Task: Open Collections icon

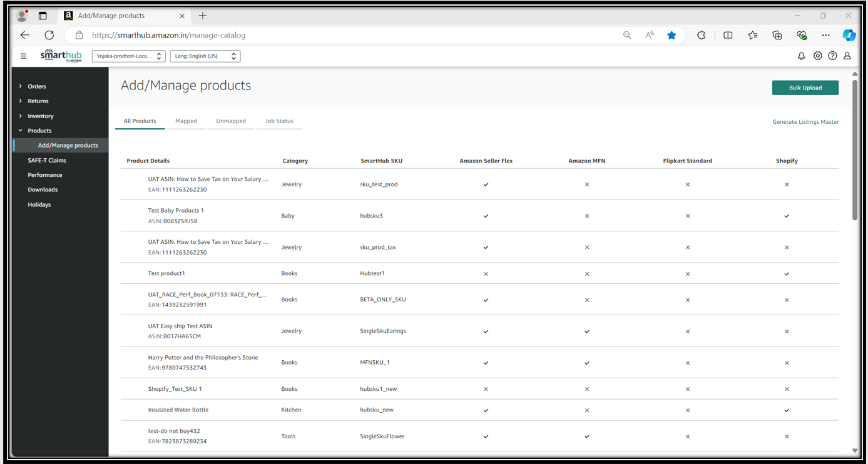Action: [777, 35]
